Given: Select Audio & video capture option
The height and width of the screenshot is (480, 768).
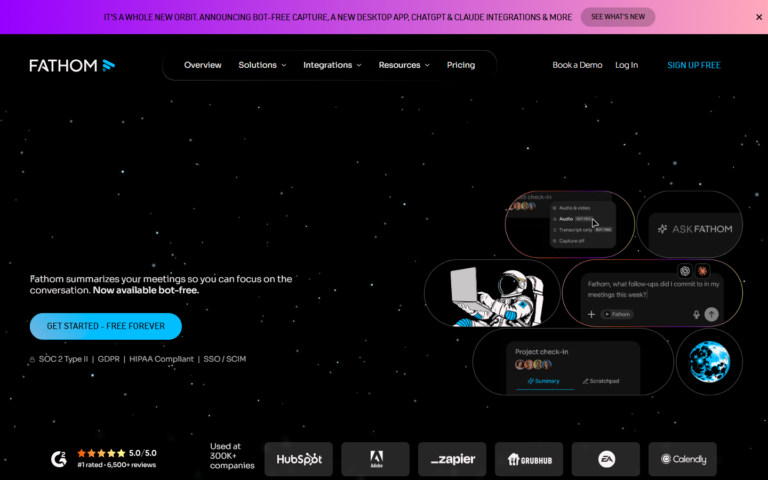Looking at the screenshot, I should pyautogui.click(x=572, y=208).
